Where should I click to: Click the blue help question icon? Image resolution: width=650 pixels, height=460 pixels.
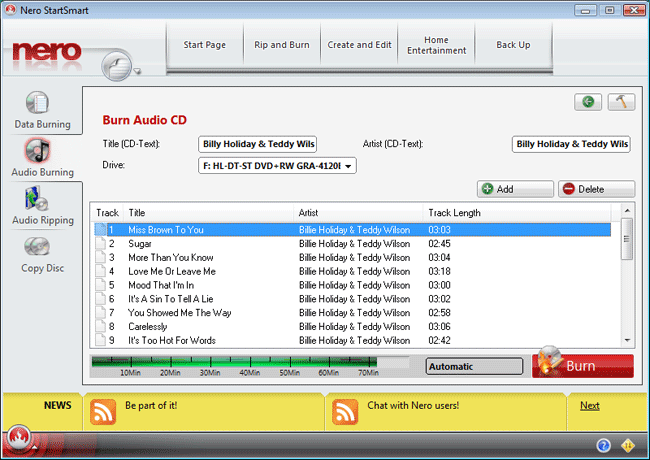coord(603,445)
